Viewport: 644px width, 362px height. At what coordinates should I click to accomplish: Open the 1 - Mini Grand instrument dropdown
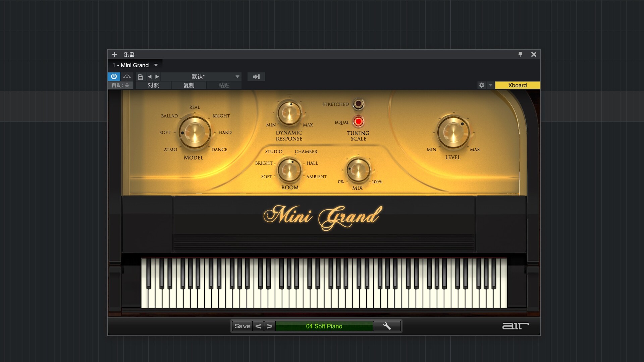156,65
